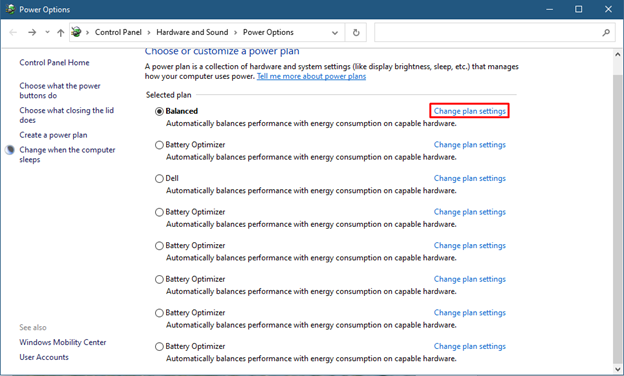Go up one level with the up arrow

(x=60, y=33)
